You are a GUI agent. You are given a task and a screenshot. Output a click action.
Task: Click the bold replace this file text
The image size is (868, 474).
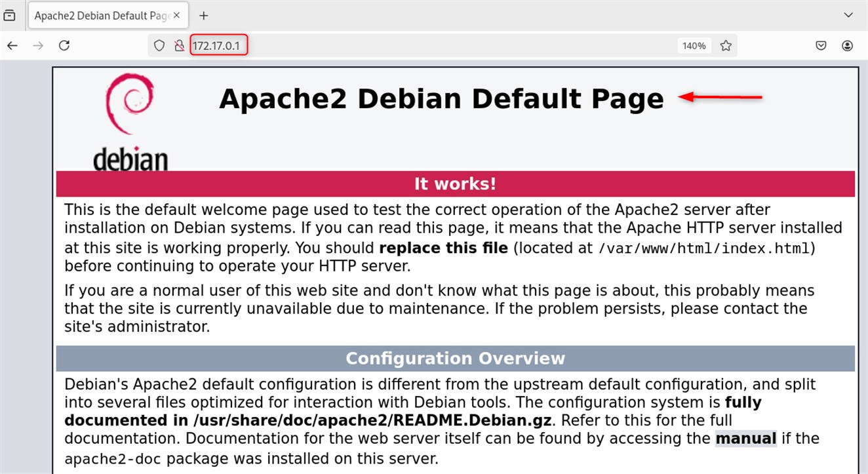444,248
